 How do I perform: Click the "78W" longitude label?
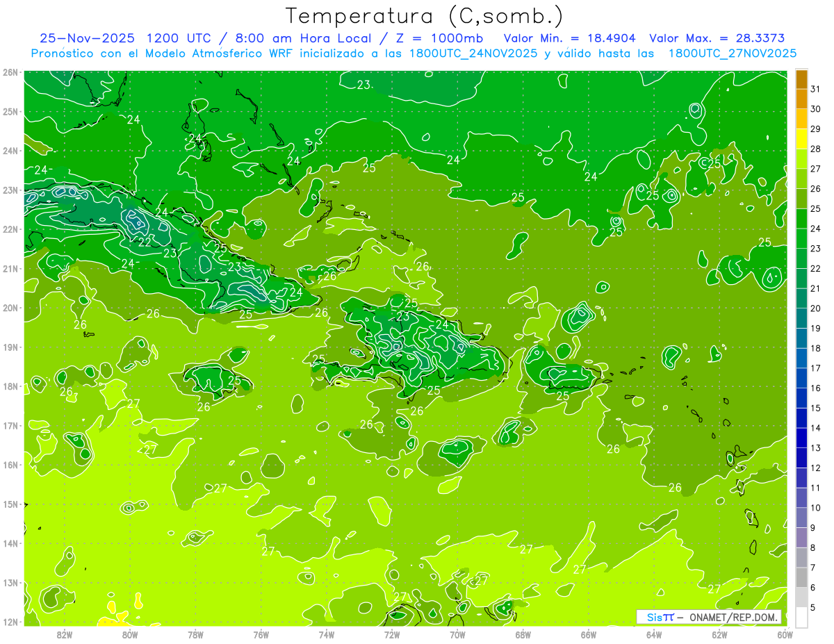(195, 634)
